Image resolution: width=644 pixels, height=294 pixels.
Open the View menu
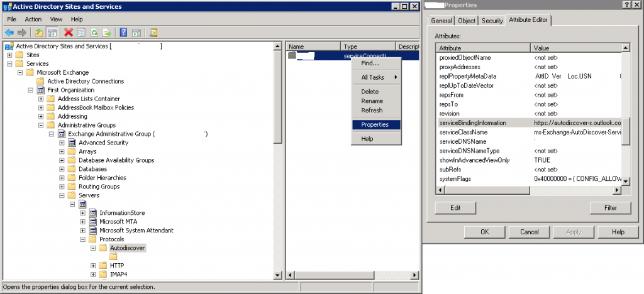[x=56, y=19]
